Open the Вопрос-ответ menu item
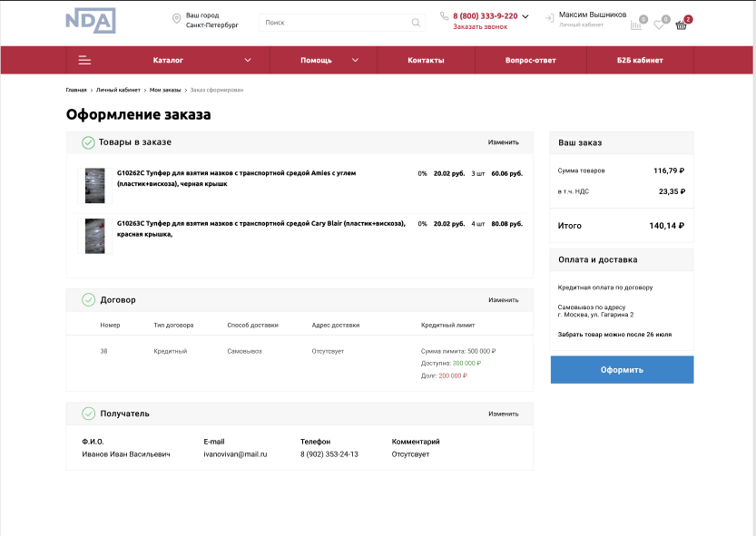756x536 pixels. pos(530,61)
